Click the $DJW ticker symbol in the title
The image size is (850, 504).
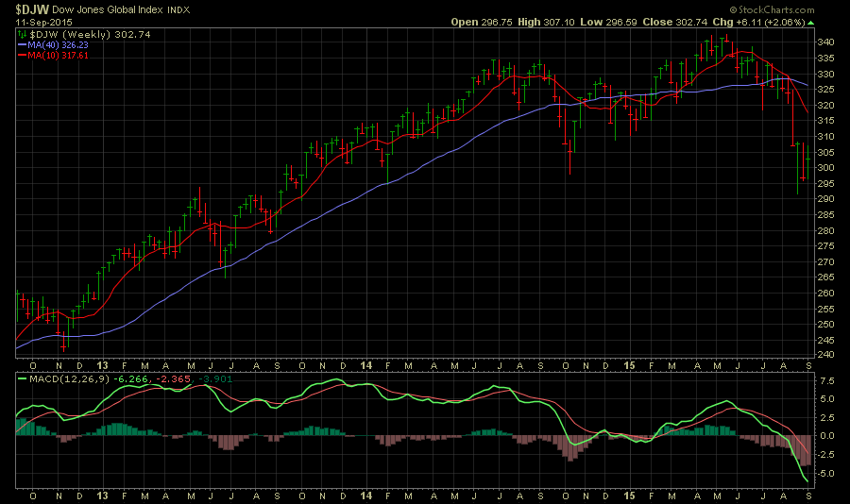pyautogui.click(x=32, y=9)
